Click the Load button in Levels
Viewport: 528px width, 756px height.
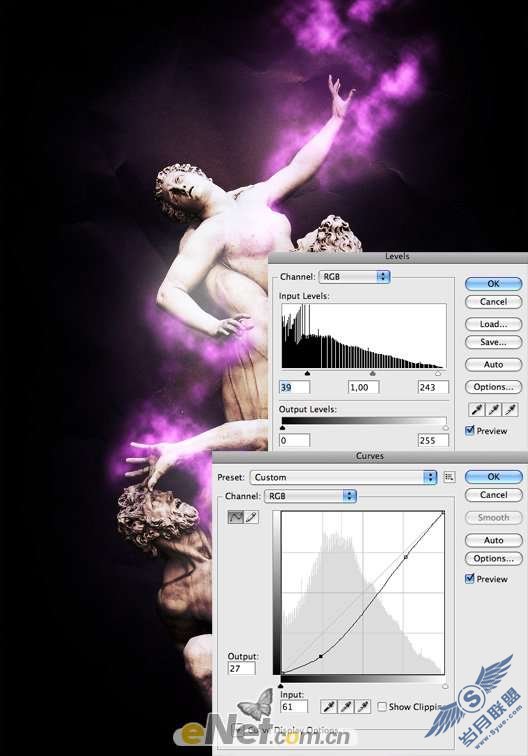point(493,324)
